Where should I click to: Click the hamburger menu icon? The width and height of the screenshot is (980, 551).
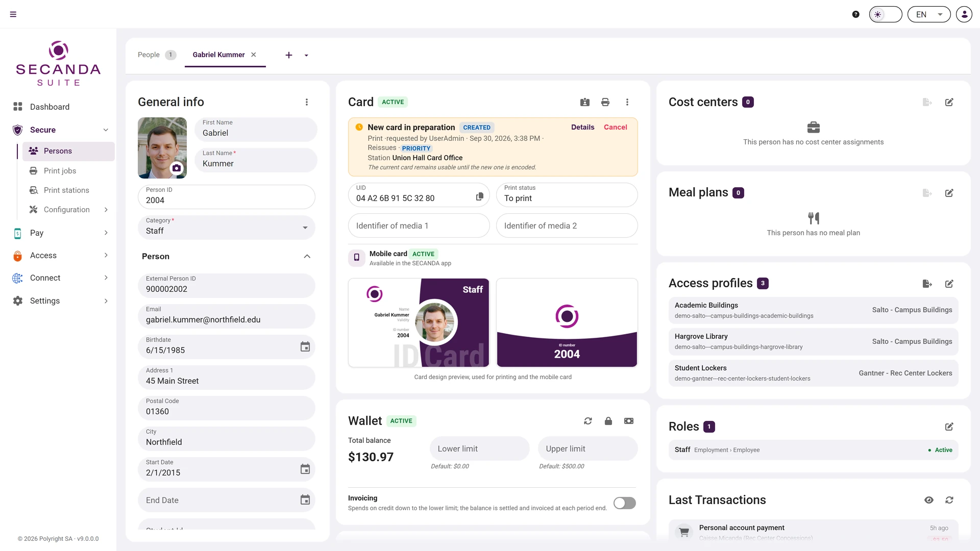[13, 14]
